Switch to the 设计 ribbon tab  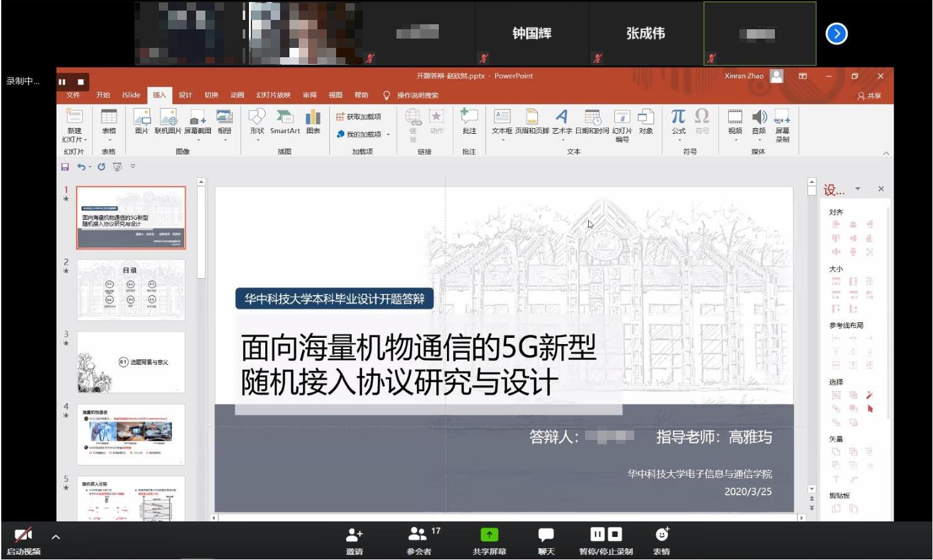pos(185,95)
